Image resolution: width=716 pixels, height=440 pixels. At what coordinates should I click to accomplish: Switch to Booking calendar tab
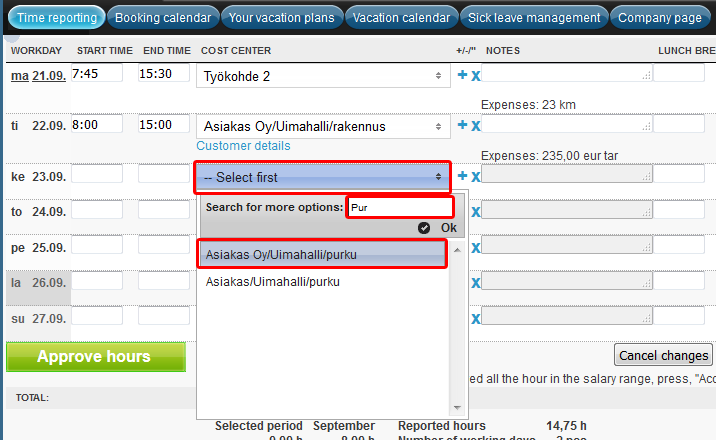[162, 18]
